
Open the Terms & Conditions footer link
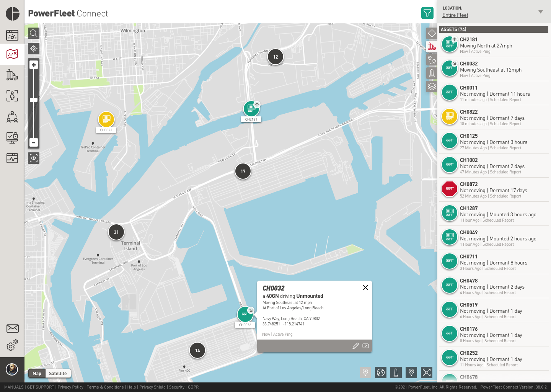point(105,387)
